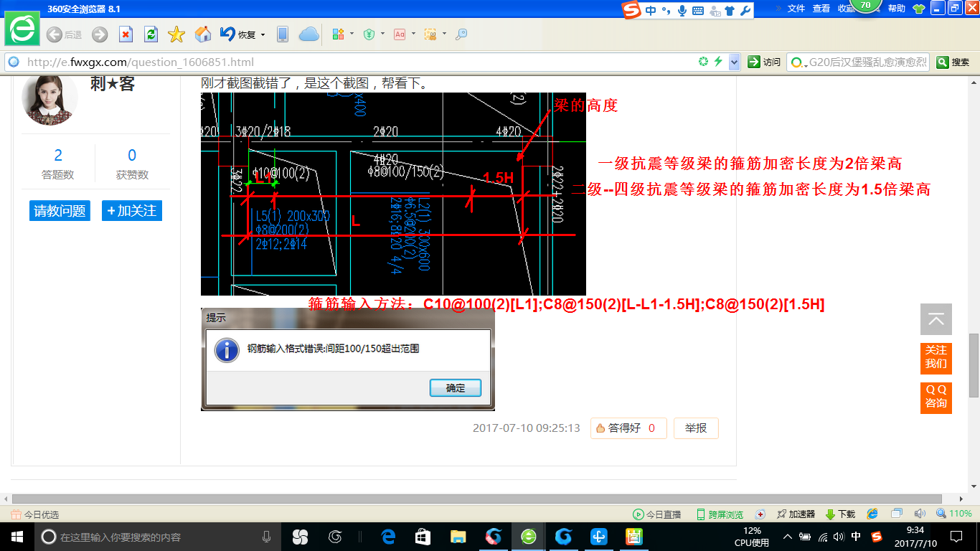Click the 110% zoom level control
The image size is (980, 551).
click(x=954, y=514)
